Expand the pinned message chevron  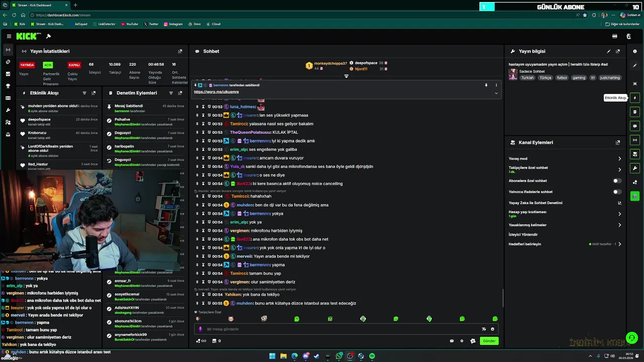point(496,93)
